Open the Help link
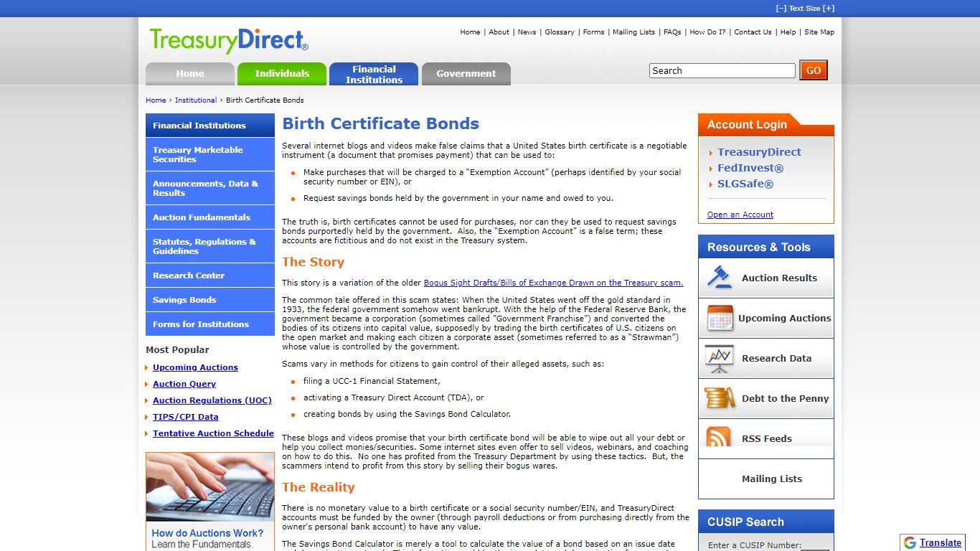Image resolution: width=980 pixels, height=551 pixels. [x=788, y=32]
